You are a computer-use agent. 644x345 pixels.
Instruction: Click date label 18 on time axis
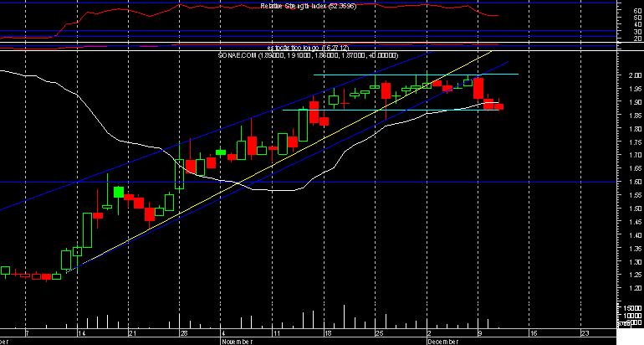[x=328, y=333]
